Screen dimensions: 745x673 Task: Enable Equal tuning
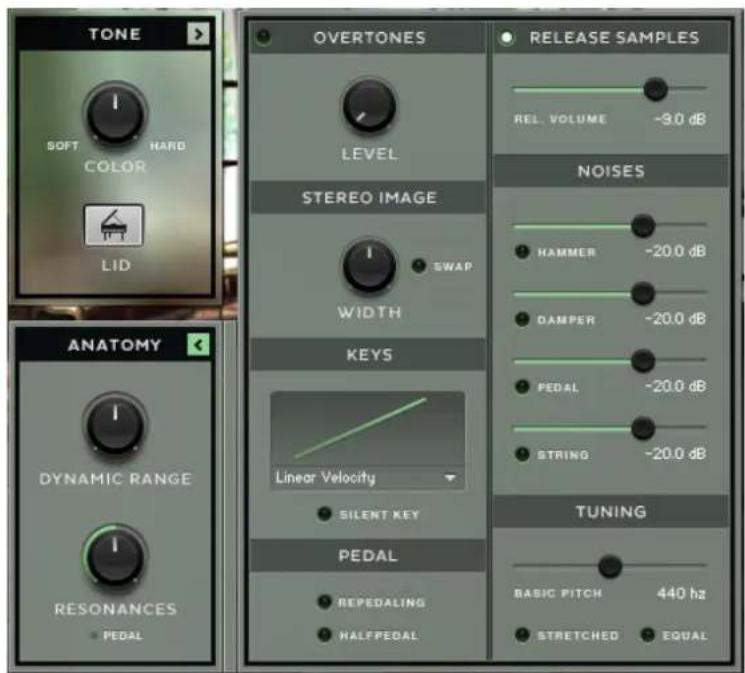648,635
